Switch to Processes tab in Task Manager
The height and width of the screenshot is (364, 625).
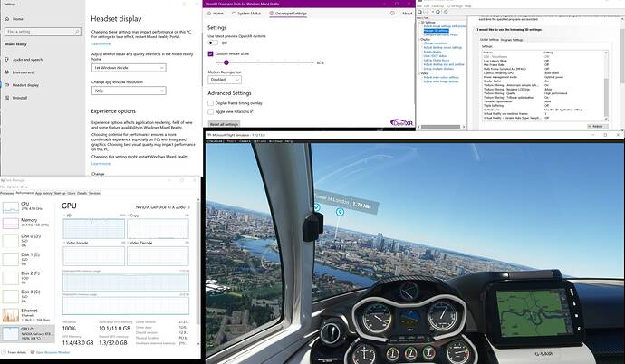pos(6,193)
